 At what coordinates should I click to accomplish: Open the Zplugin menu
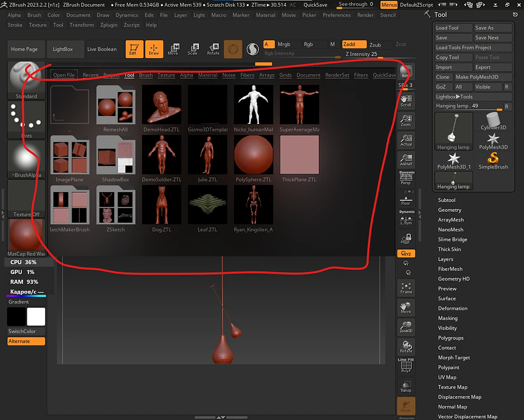pos(109,25)
